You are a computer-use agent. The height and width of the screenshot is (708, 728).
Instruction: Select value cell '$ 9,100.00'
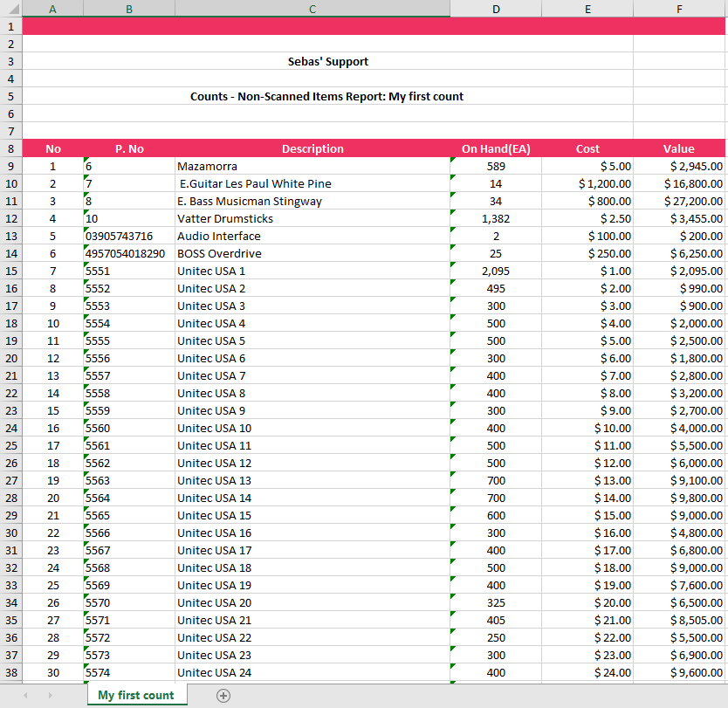[679, 480]
